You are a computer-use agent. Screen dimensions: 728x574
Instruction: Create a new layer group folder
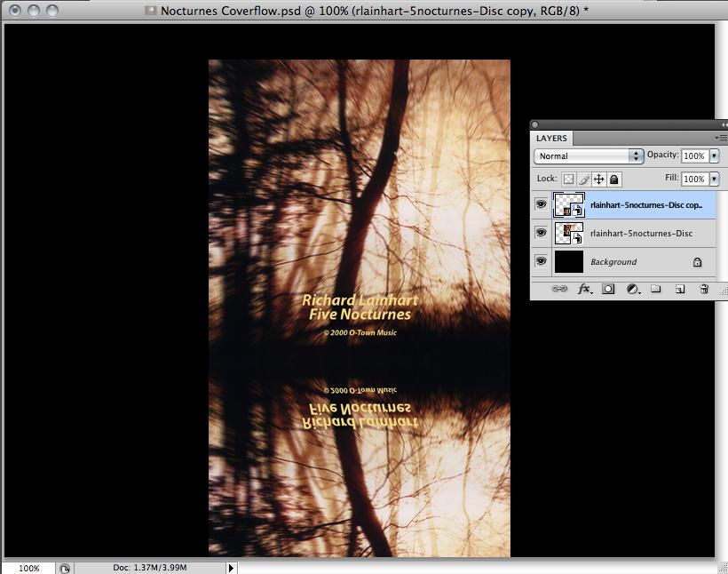pyautogui.click(x=655, y=289)
